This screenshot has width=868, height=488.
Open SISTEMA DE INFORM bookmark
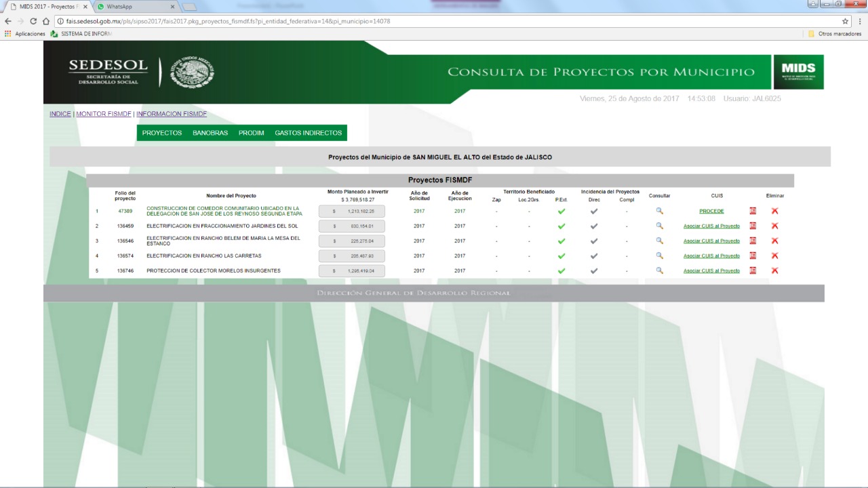click(x=81, y=34)
